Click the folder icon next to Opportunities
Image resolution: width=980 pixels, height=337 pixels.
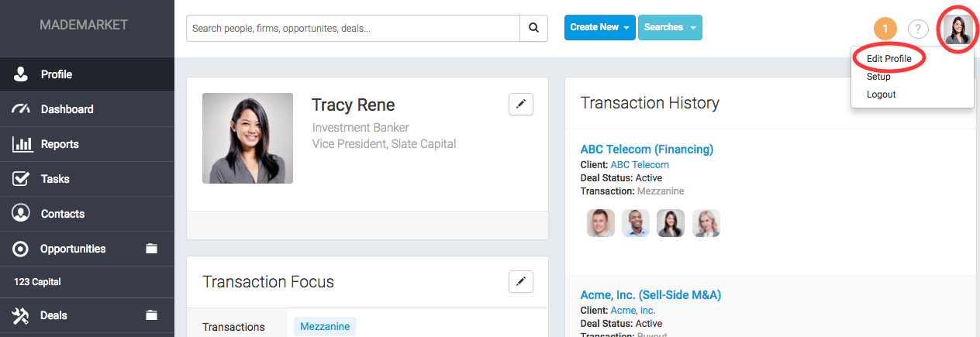pos(151,249)
